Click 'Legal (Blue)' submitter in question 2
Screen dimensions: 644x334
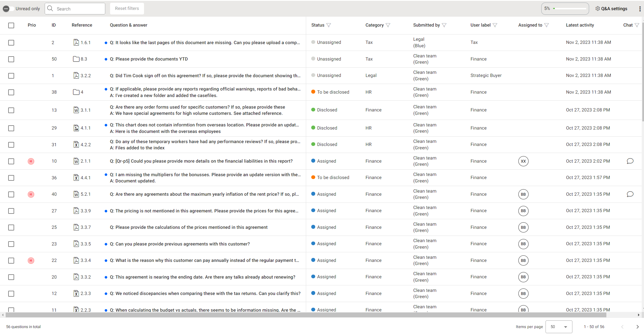tap(419, 42)
